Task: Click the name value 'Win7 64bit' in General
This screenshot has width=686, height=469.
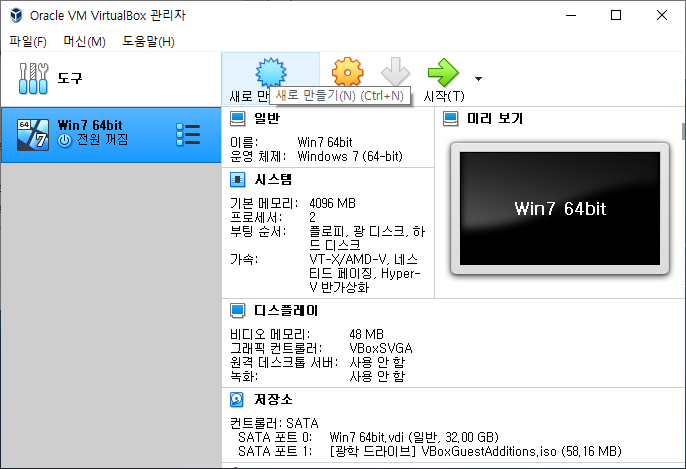Action: pos(325,143)
